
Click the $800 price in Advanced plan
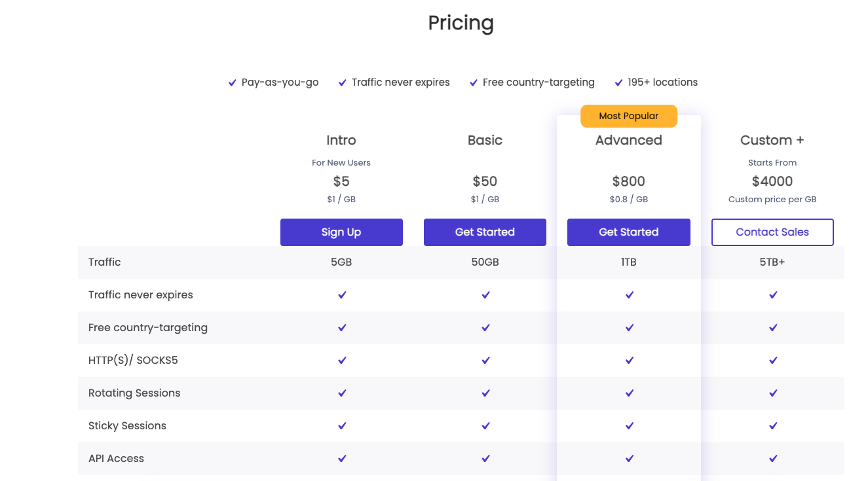pos(628,181)
